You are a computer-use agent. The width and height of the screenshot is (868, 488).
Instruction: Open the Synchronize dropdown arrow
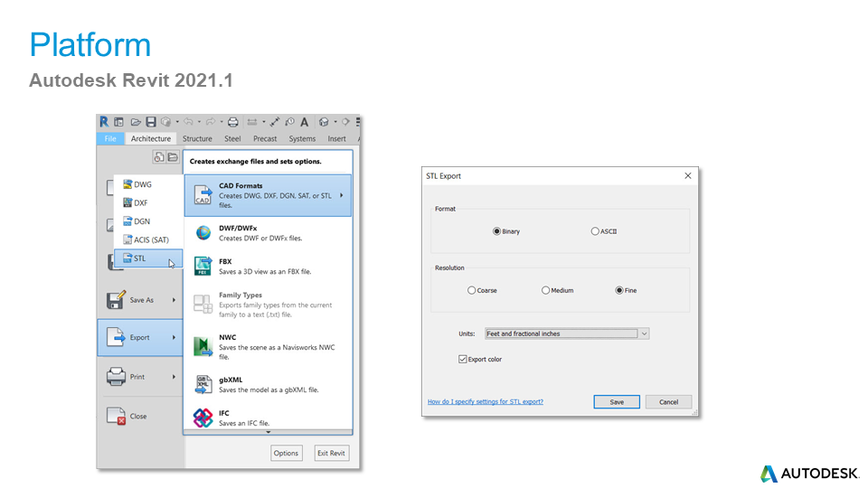pyautogui.click(x=177, y=122)
